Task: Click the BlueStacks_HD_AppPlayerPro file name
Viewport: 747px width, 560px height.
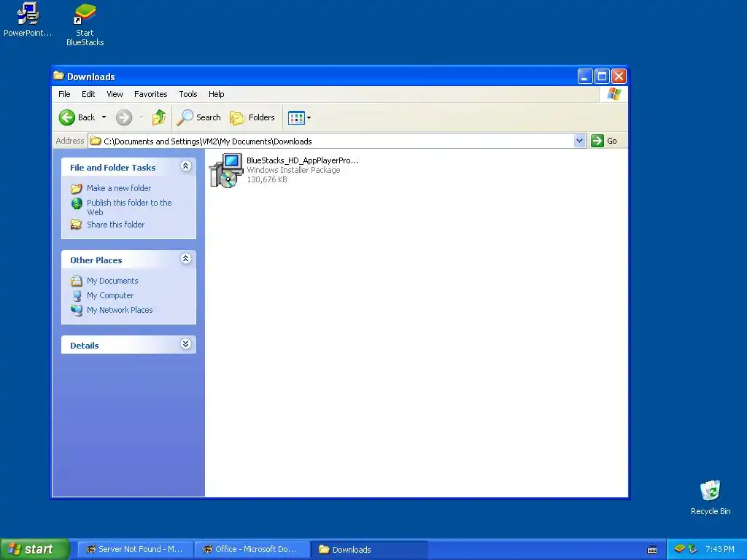Action: 303,160
